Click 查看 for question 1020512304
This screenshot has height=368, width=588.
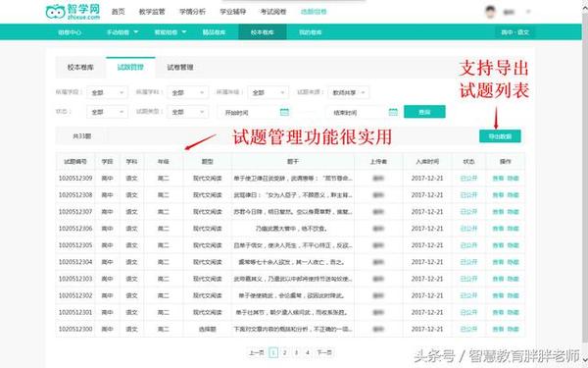click(498, 262)
